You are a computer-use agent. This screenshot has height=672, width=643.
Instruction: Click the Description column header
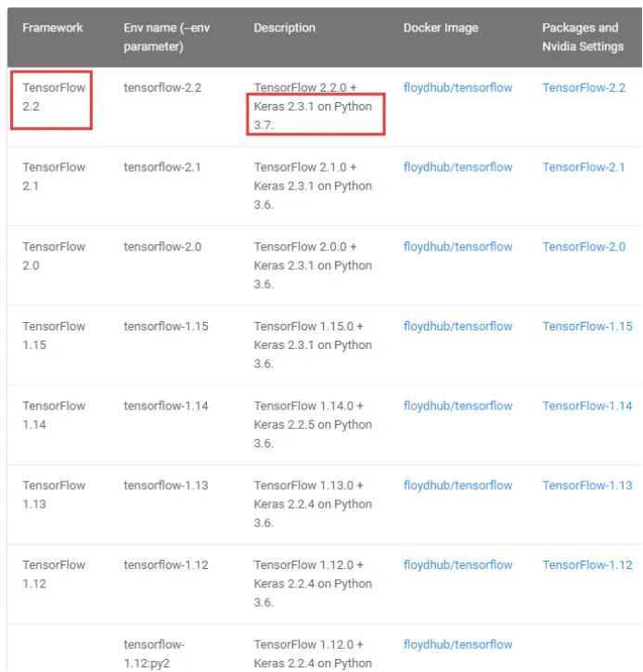pyautogui.click(x=285, y=28)
